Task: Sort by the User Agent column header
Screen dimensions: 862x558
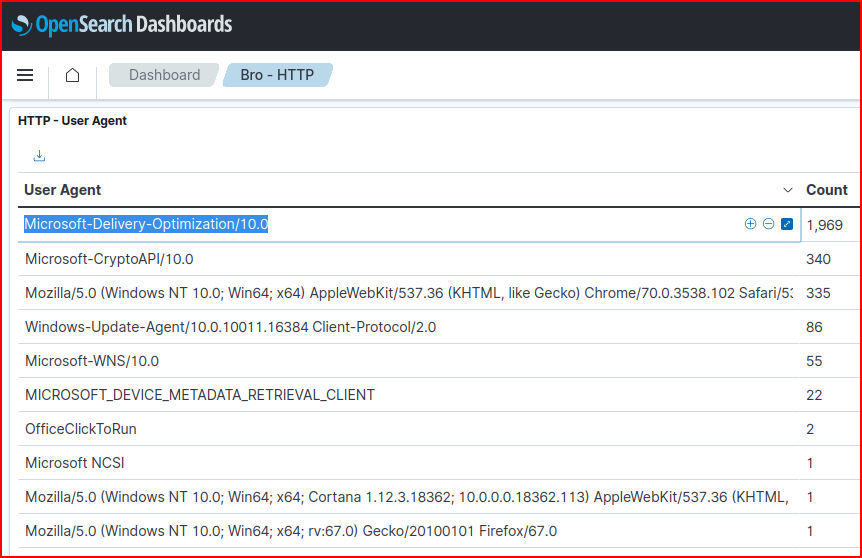Action: [63, 190]
